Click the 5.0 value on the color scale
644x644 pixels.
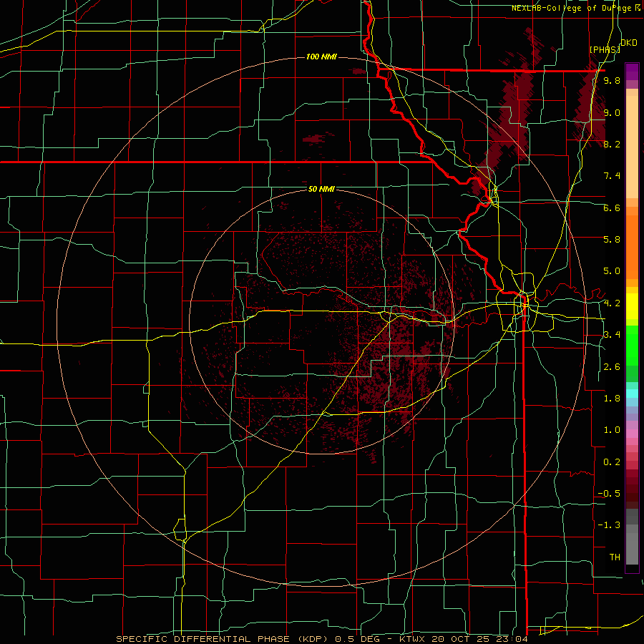click(x=612, y=271)
